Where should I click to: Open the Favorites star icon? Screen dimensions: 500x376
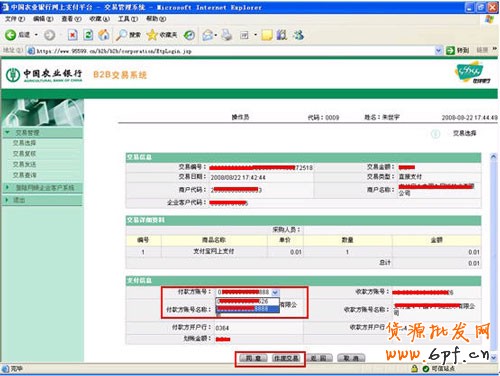(152, 35)
